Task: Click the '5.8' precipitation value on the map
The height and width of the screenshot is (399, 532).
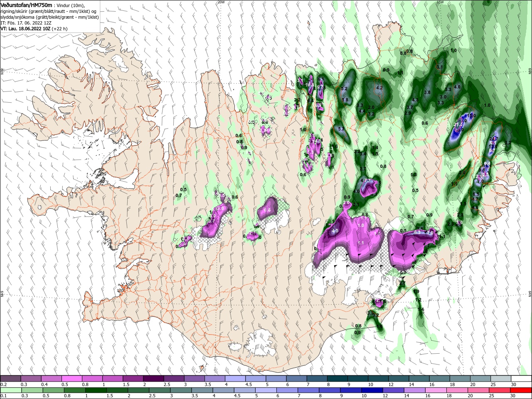Action: point(345,100)
